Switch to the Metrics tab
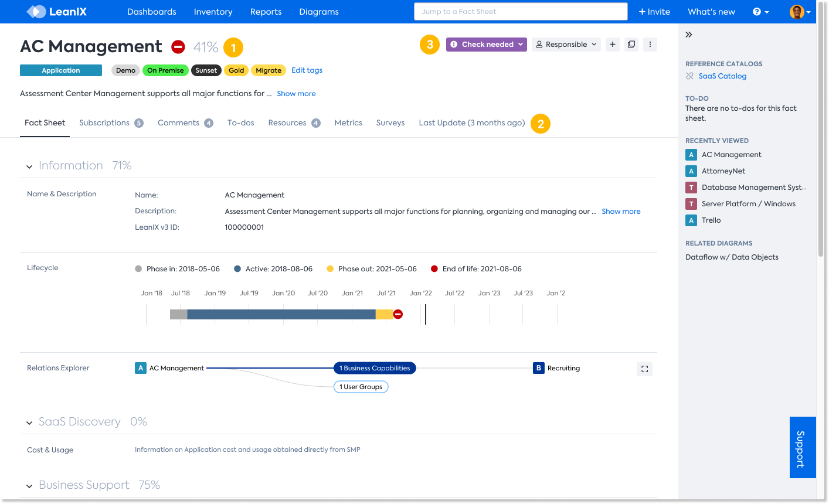Image resolution: width=829 pixels, height=504 pixels. point(348,123)
